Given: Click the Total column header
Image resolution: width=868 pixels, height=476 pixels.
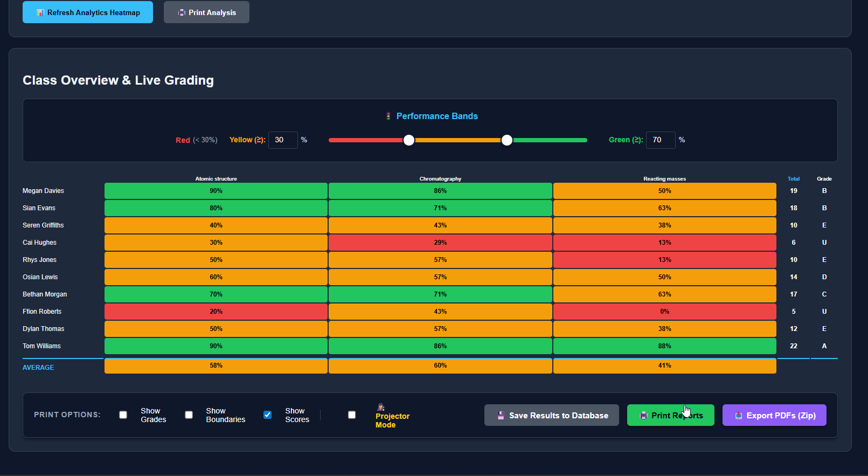Looking at the screenshot, I should click(794, 178).
